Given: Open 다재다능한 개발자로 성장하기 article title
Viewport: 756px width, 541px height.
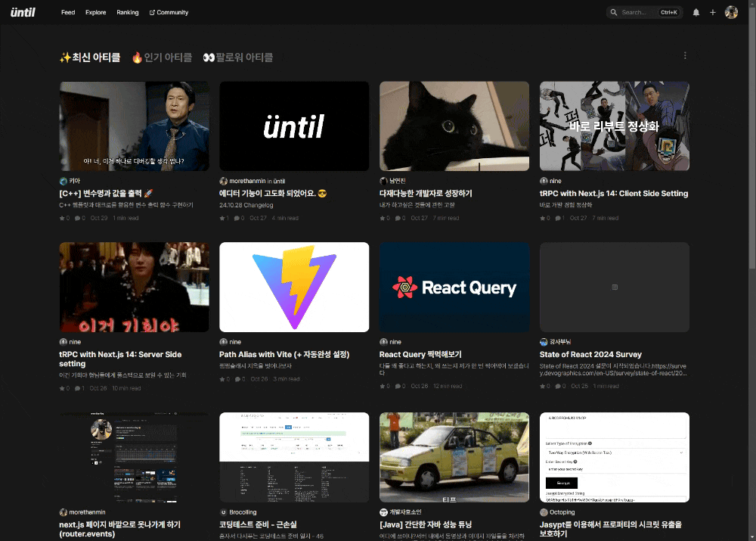Looking at the screenshot, I should pyautogui.click(x=426, y=193).
